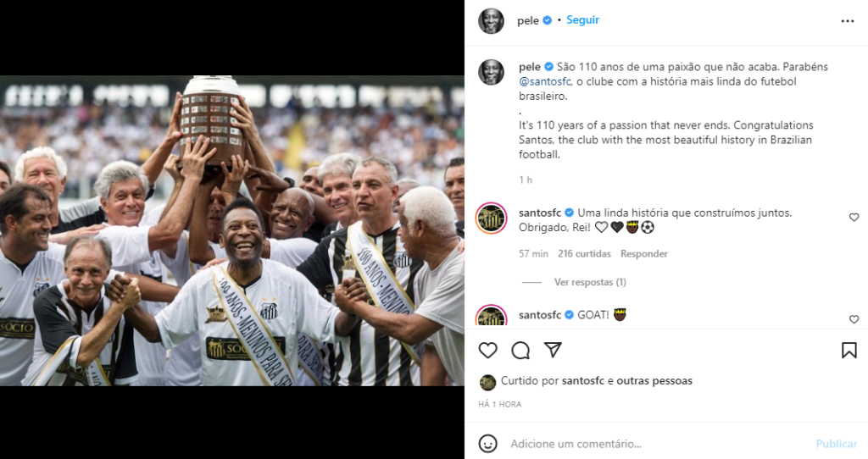
Task: Like the first santosfc comment
Action: 854,218
